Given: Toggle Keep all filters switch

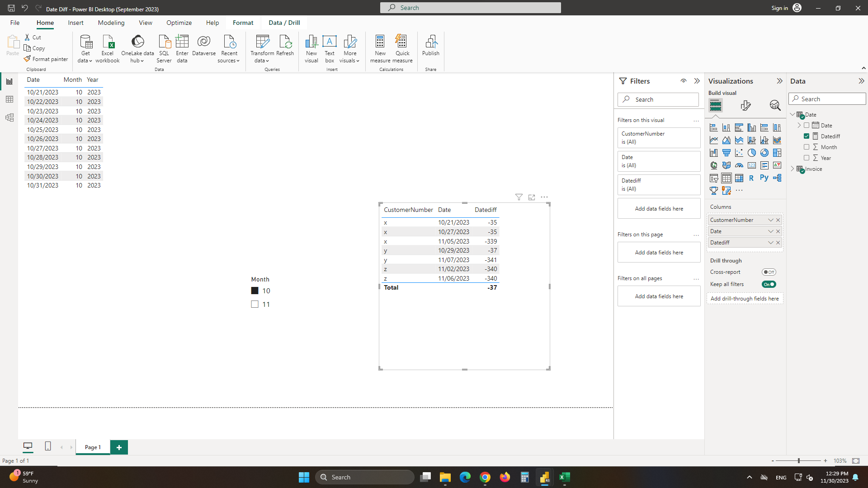Looking at the screenshot, I should pyautogui.click(x=769, y=284).
